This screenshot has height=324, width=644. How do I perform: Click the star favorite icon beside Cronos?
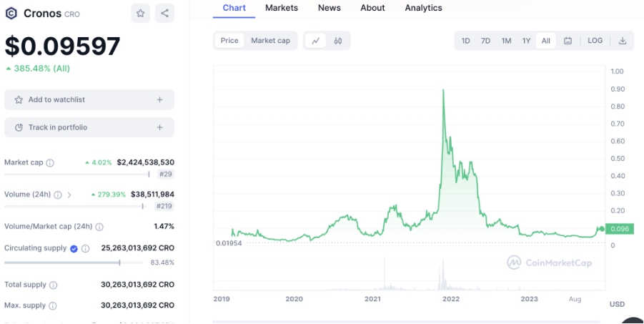coord(141,13)
